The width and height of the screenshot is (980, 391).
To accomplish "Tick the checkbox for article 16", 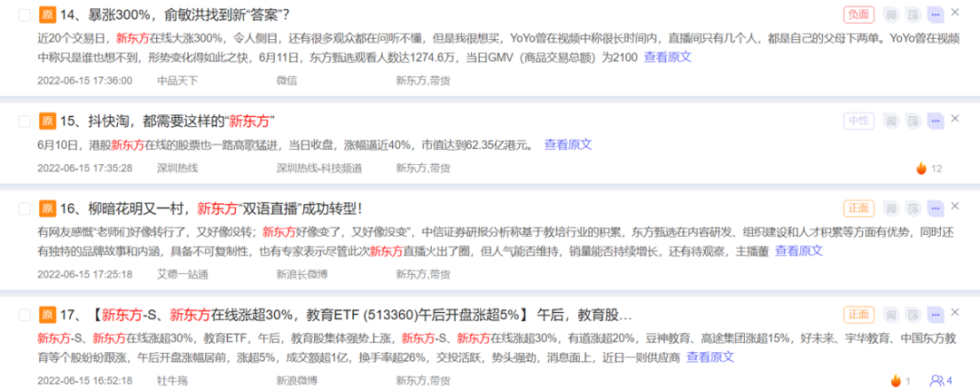I will pos(24,209).
